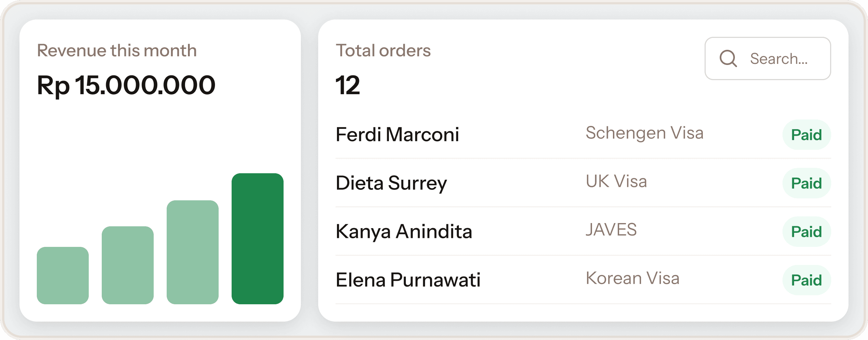This screenshot has height=340, width=868.
Task: Click the Paid badge for Dieta Surrey
Action: click(807, 183)
